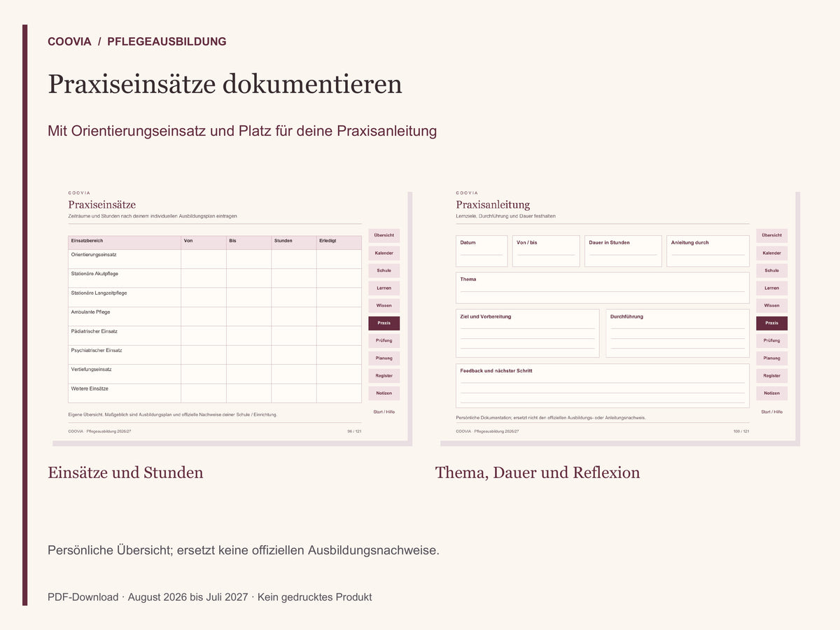This screenshot has width=840, height=630.
Task: Click the caption Einsätze und Stunden
Action: (x=125, y=472)
